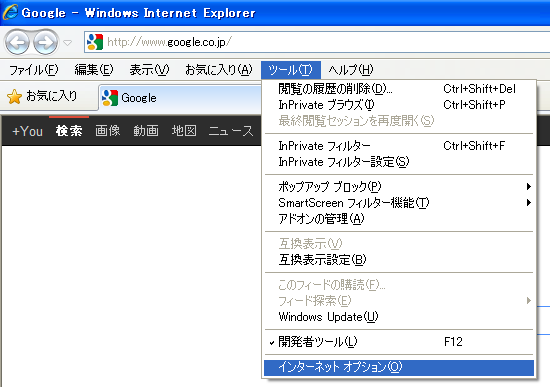Screen dimensions: 550x387
Task: Select the Google browser tab
Action: point(180,98)
